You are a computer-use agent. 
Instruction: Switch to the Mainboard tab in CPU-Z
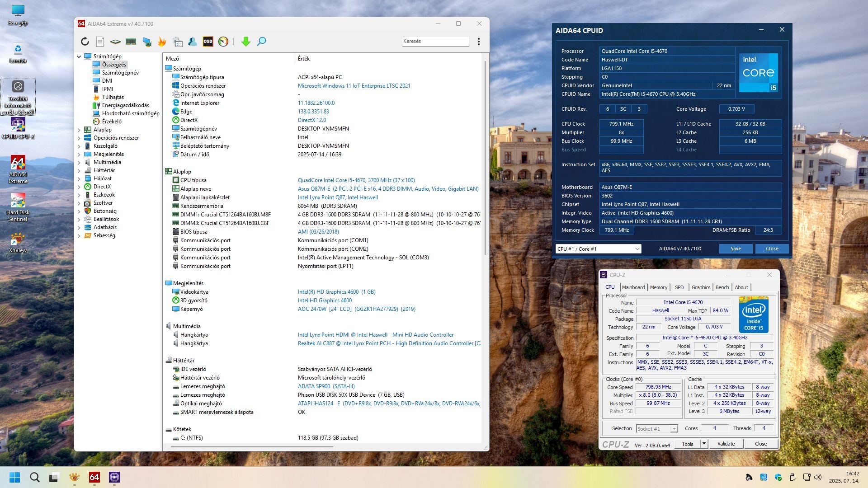tap(633, 287)
